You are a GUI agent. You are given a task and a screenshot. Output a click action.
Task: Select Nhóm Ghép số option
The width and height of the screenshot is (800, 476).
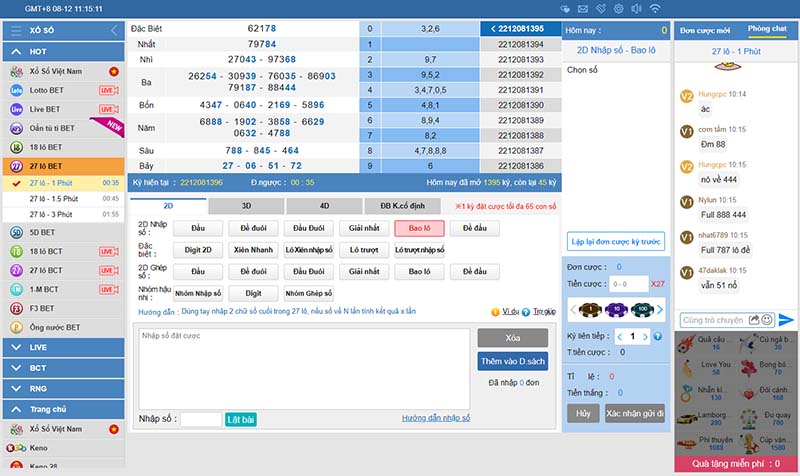pyautogui.click(x=309, y=293)
